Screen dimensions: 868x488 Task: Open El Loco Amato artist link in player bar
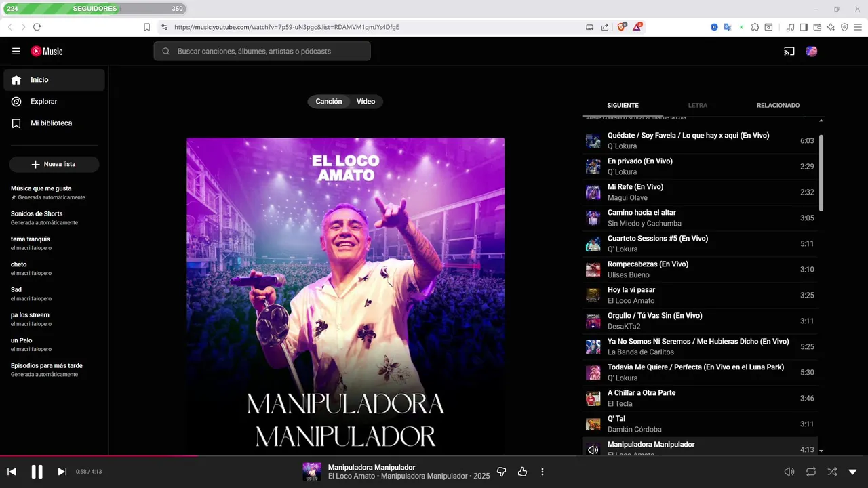point(351,476)
